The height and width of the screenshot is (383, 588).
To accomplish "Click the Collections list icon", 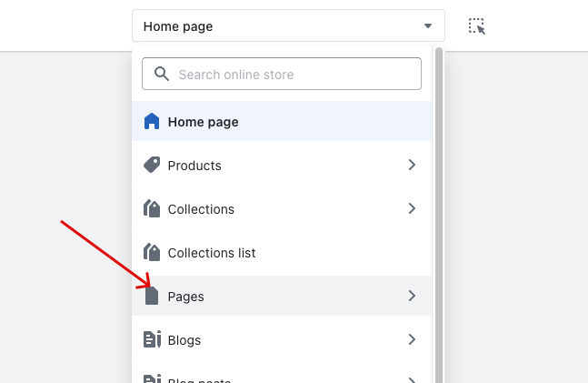I will pos(152,253).
